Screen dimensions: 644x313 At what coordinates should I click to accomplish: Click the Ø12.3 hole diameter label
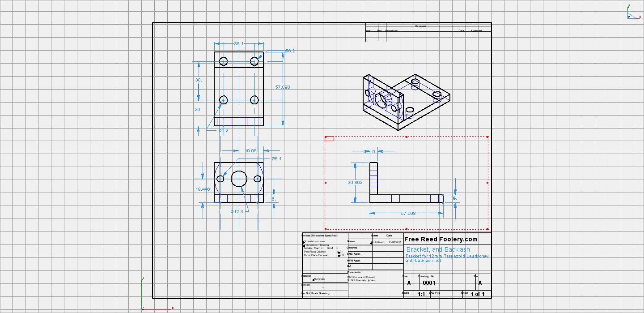(237, 211)
